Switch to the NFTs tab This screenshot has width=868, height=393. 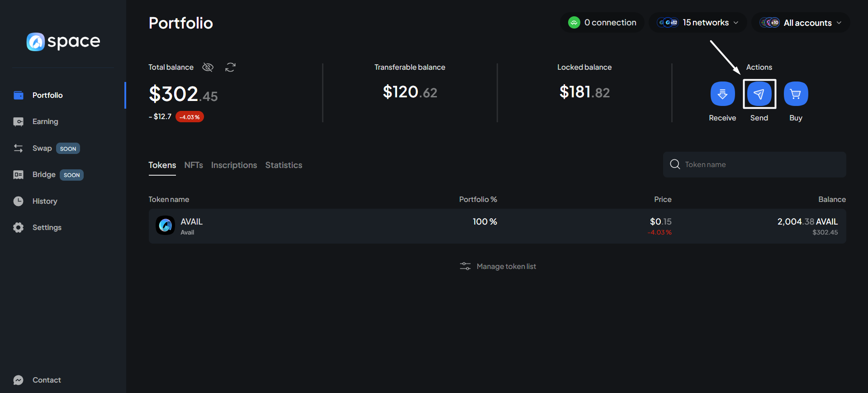pyautogui.click(x=194, y=165)
